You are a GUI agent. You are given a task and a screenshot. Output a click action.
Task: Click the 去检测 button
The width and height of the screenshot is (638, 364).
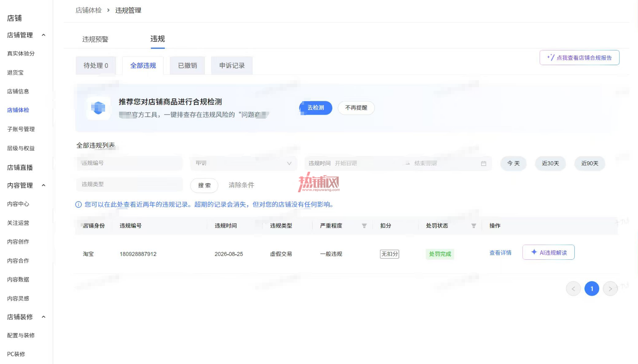pyautogui.click(x=316, y=108)
